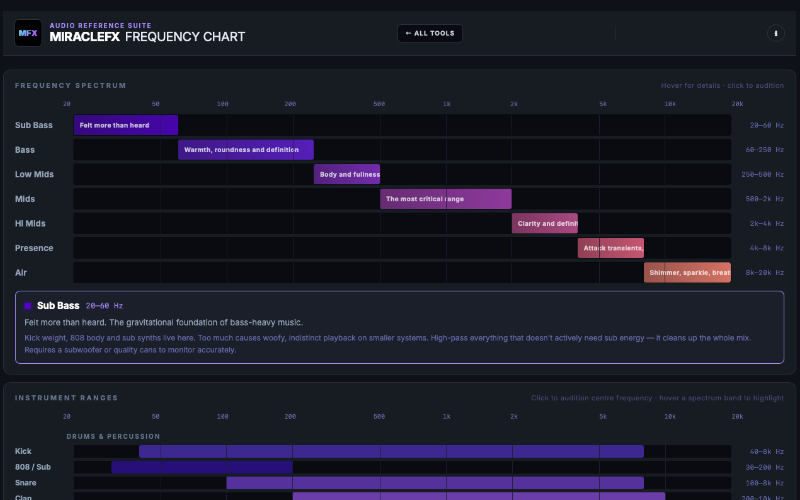Audition the Sub Bass 'Felt more than heard' band
The height and width of the screenshot is (500, 800).
pyautogui.click(x=126, y=125)
